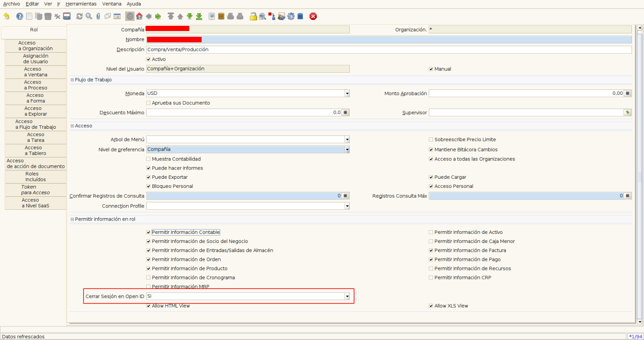Open the Acceso a Proceso tab

click(x=35, y=85)
